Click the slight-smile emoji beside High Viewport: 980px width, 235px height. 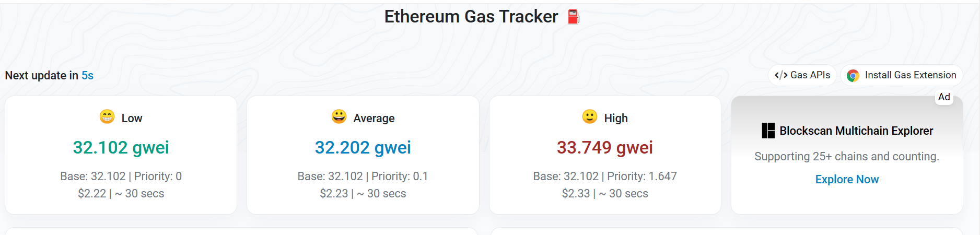point(590,116)
